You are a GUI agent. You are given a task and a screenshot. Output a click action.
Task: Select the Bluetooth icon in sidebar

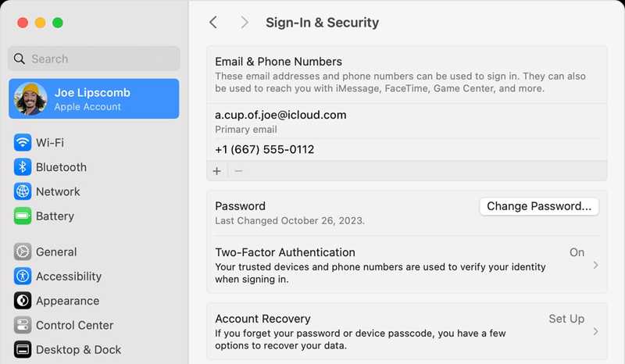click(x=23, y=167)
